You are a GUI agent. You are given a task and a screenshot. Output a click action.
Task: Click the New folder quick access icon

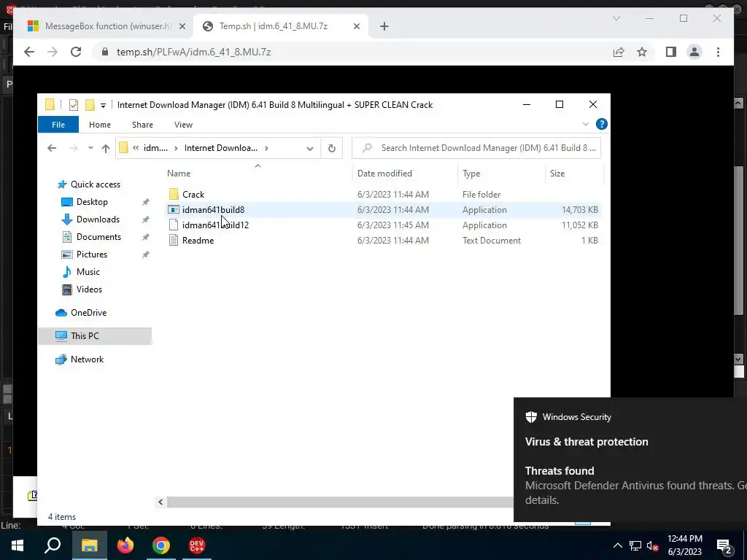click(x=90, y=105)
